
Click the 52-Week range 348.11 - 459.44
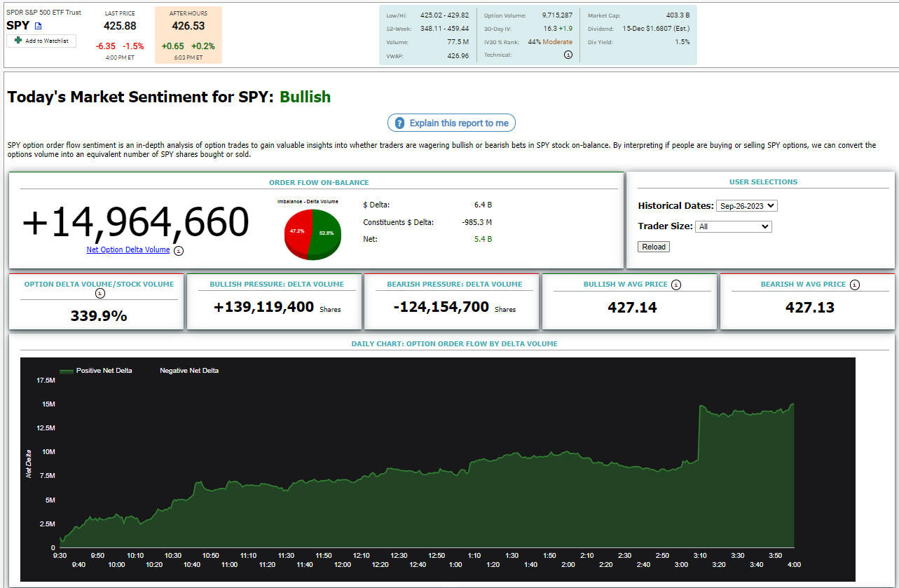[444, 29]
